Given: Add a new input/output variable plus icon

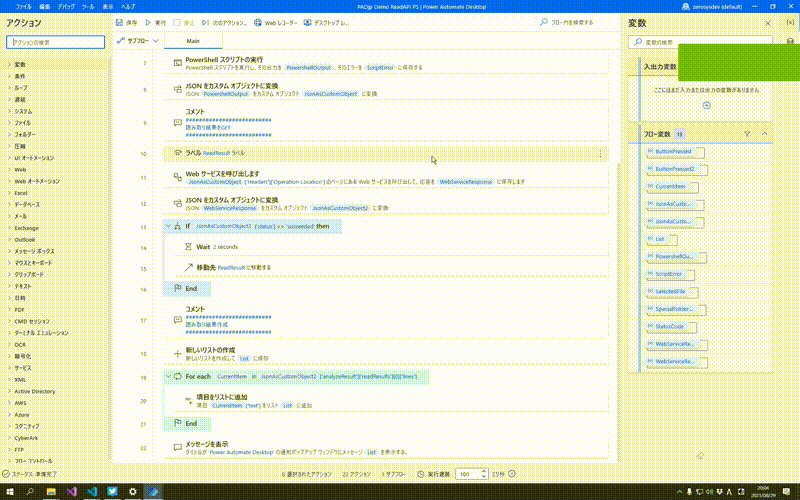Looking at the screenshot, I should [x=707, y=106].
